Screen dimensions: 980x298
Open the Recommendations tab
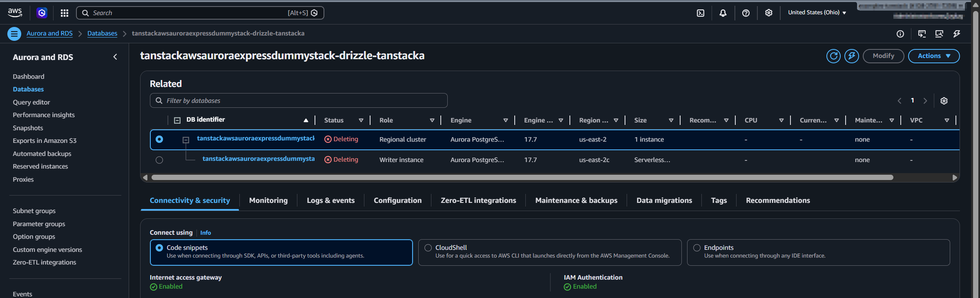click(778, 200)
